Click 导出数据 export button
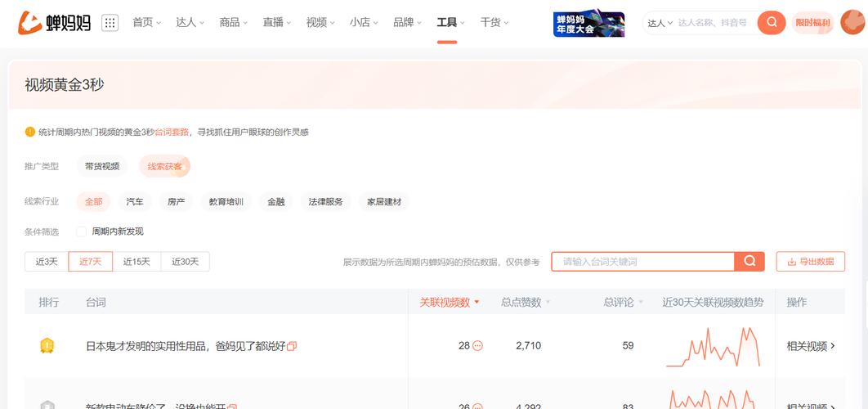 pos(811,262)
